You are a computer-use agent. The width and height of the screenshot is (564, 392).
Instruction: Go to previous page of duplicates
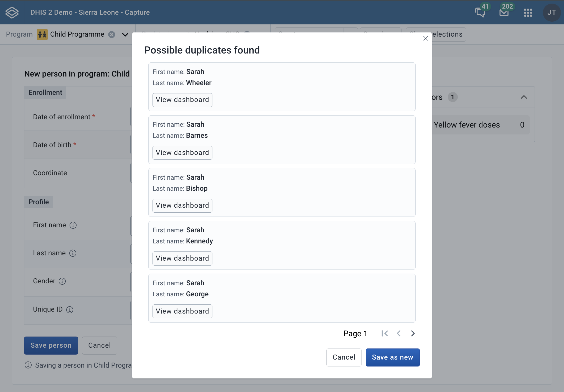[399, 333]
